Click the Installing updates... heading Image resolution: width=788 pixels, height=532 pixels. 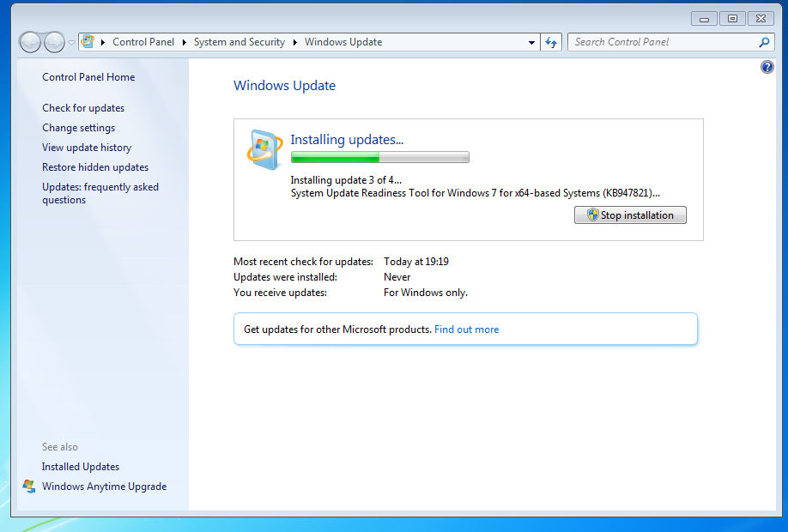pos(347,139)
